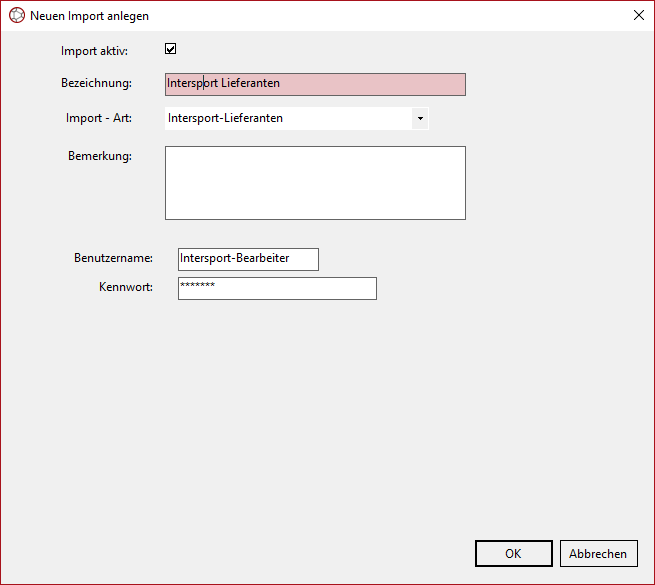Click the "Neuen Import anlegen" title text

point(89,16)
